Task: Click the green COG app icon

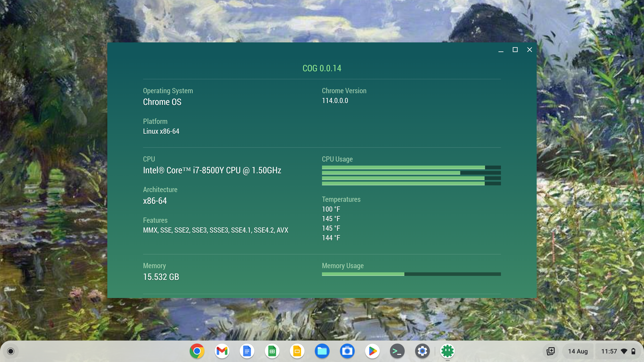Action: (x=447, y=351)
